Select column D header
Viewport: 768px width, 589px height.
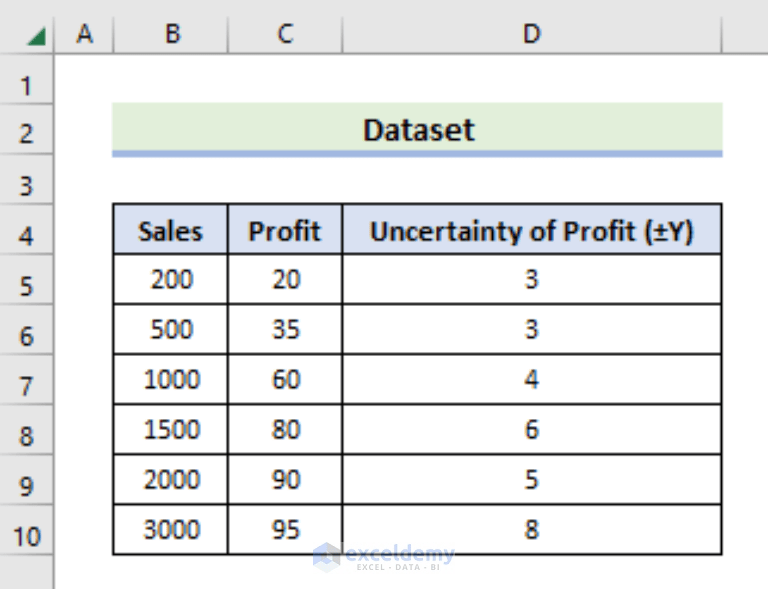tap(531, 34)
